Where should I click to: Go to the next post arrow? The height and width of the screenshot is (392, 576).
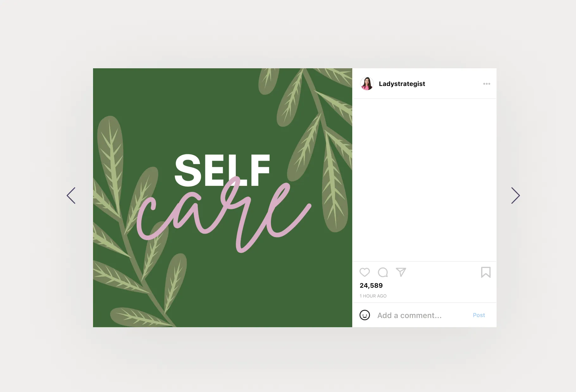click(x=516, y=195)
